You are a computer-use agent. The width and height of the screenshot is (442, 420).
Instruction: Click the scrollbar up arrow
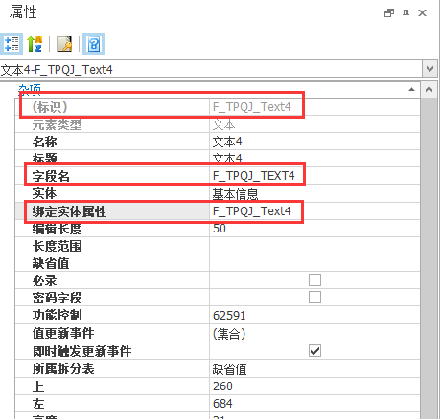tap(429, 90)
